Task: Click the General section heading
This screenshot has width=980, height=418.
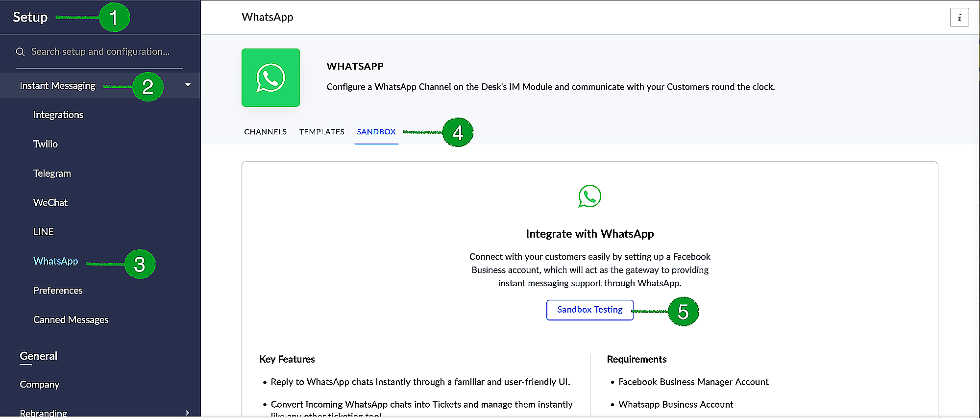Action: 38,356
